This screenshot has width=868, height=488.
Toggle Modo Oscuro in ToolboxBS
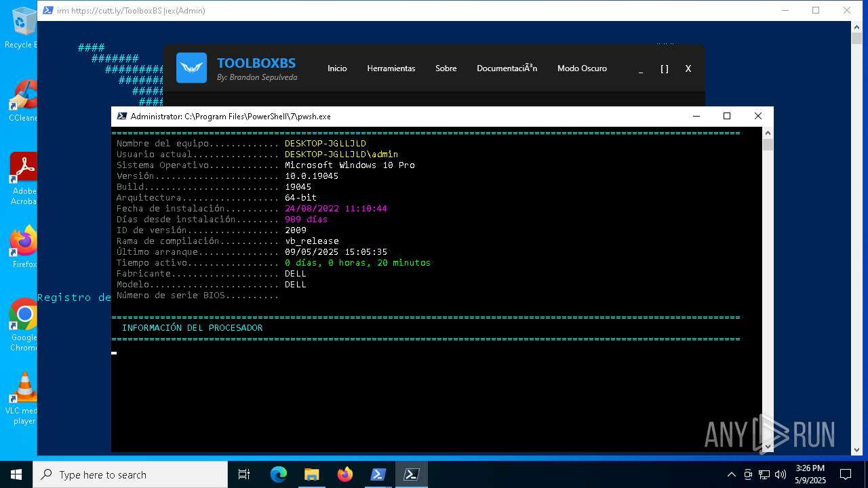point(582,68)
